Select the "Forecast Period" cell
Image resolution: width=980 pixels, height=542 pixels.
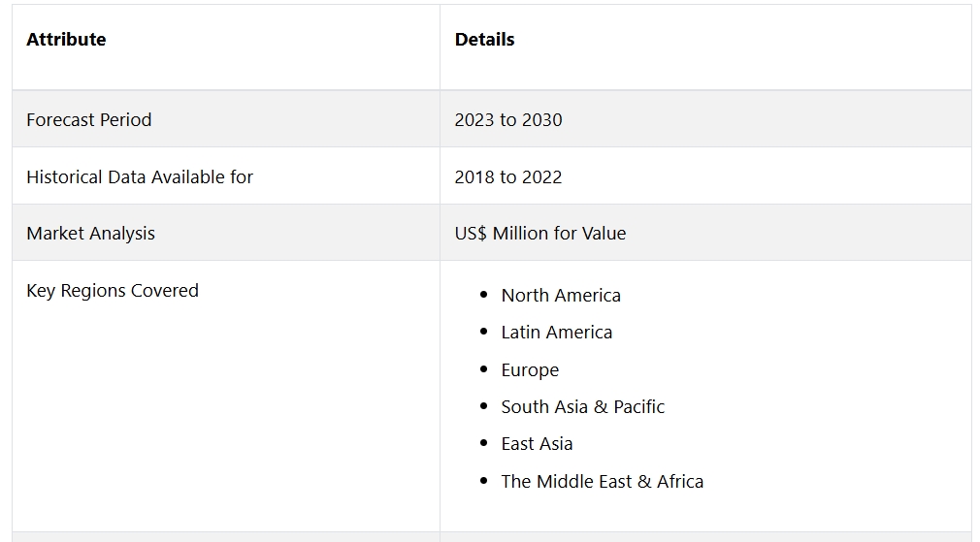[x=89, y=120]
